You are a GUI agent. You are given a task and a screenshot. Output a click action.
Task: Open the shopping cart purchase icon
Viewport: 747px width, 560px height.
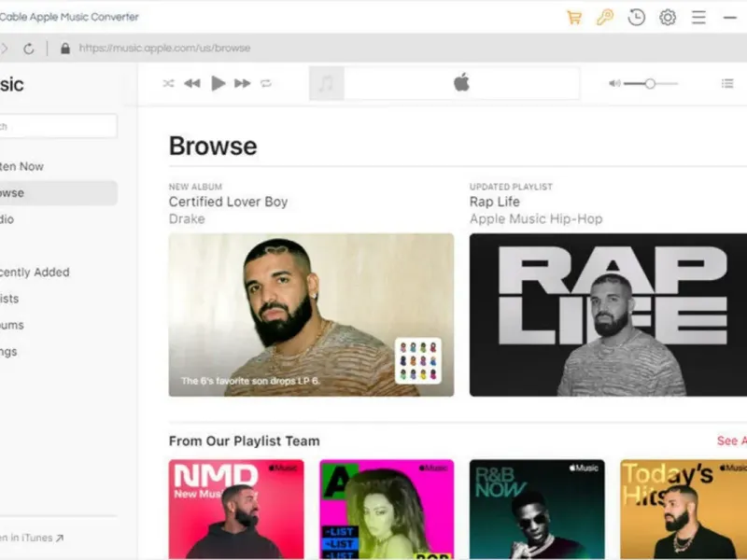pos(574,18)
